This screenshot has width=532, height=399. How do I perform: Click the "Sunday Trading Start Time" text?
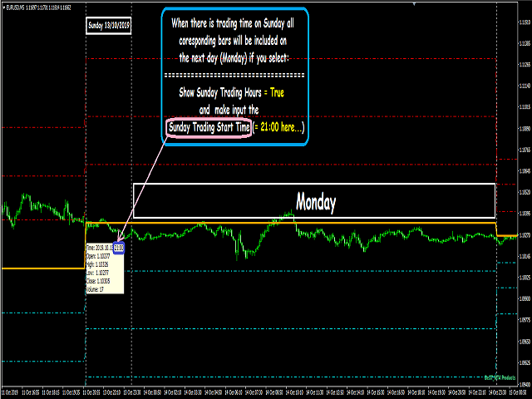click(x=209, y=127)
